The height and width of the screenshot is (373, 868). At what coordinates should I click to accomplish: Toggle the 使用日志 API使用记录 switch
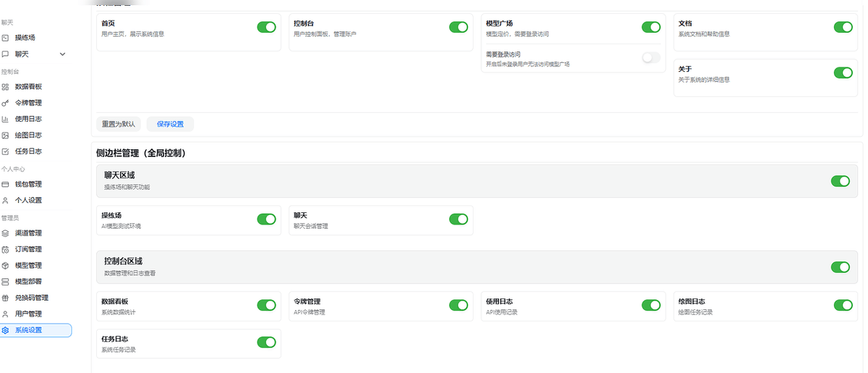(x=651, y=305)
